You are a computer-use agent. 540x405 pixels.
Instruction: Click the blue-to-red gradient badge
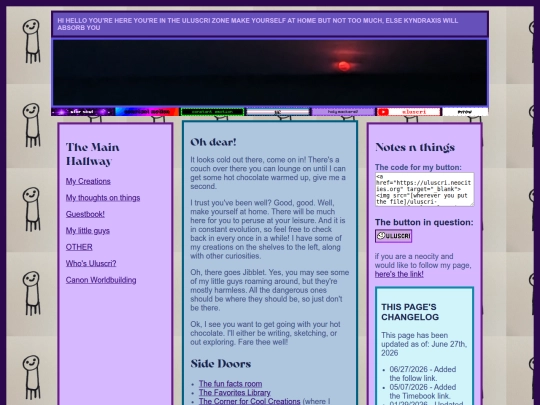click(147, 112)
